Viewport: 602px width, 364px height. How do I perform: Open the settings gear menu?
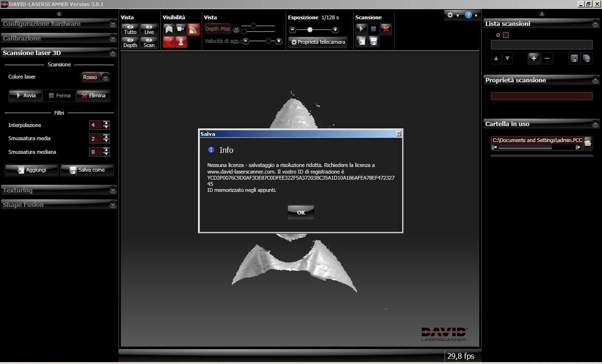point(452,15)
